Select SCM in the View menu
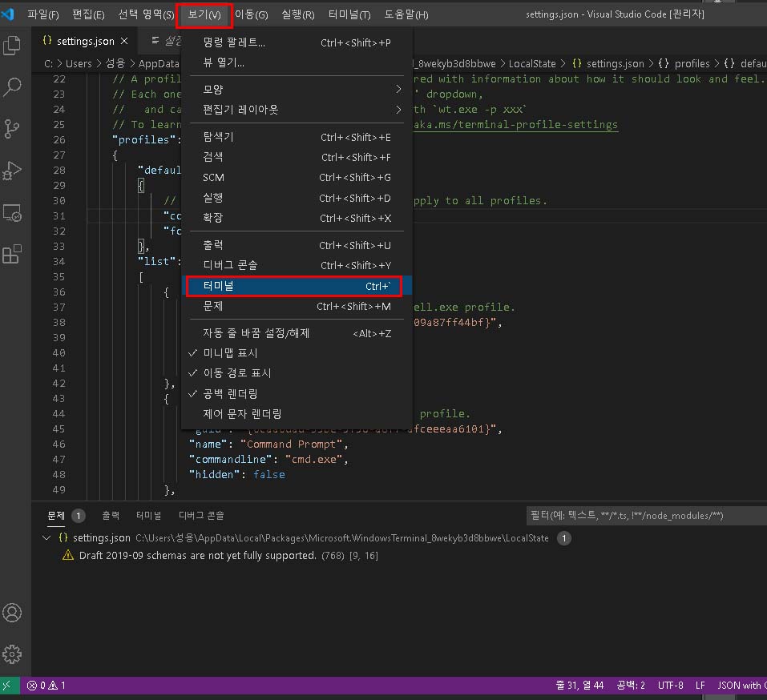The image size is (767, 700). 297,178
